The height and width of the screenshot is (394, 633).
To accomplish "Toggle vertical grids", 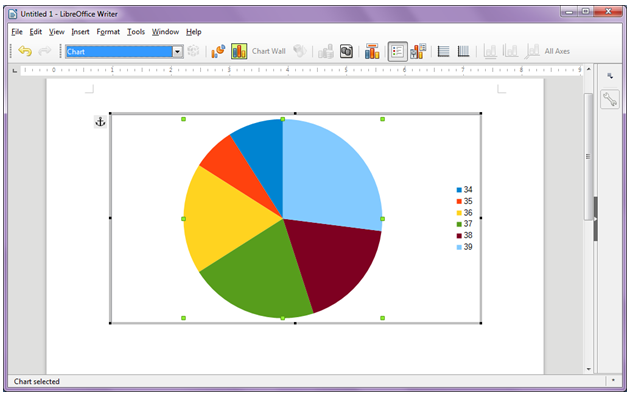I will pos(463,51).
